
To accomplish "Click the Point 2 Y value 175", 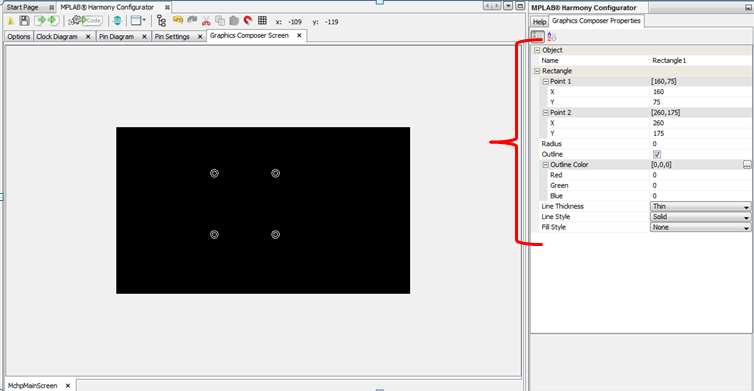I will coord(700,133).
